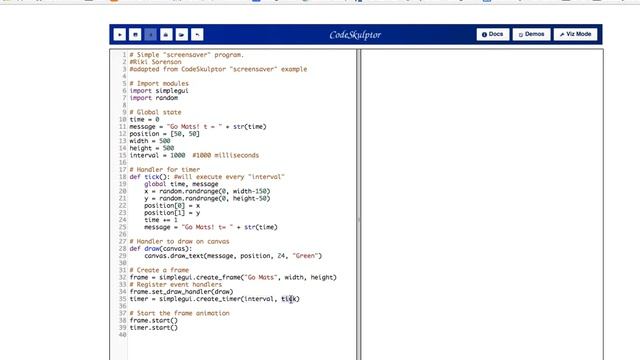Click the dimmed toolbar button beside Save
The width and height of the screenshot is (640, 360).
[151, 35]
